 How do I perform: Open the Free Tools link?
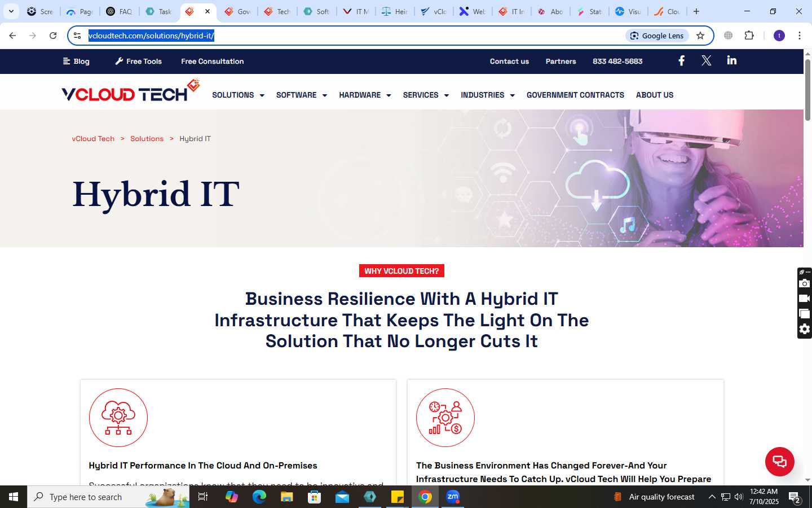pyautogui.click(x=139, y=61)
